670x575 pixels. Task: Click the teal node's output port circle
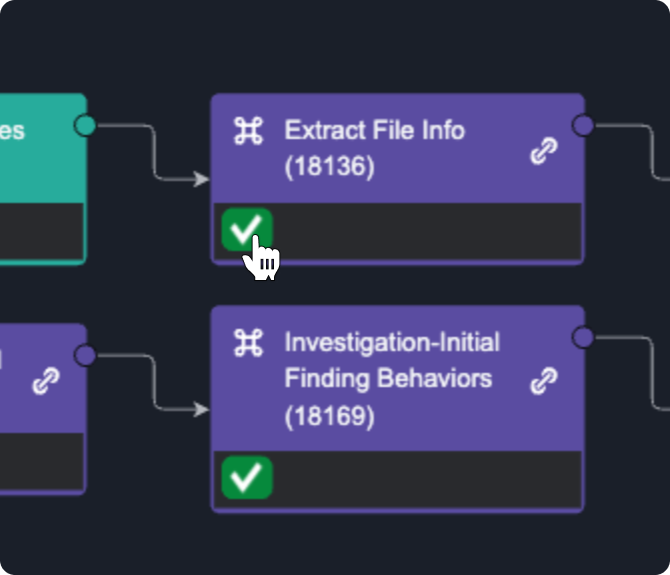coord(86,125)
